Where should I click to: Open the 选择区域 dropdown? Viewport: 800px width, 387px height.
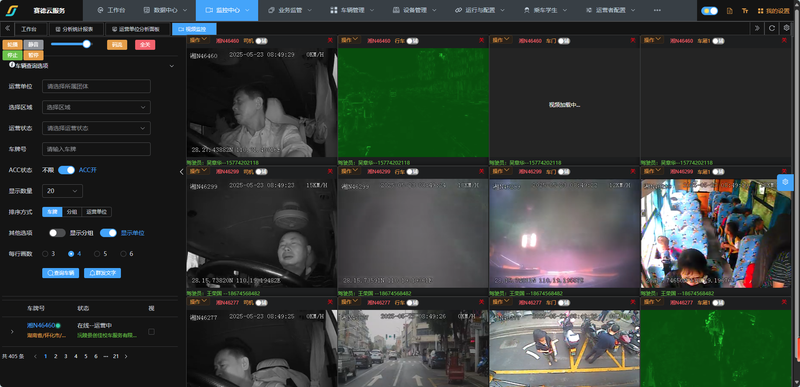(96, 107)
